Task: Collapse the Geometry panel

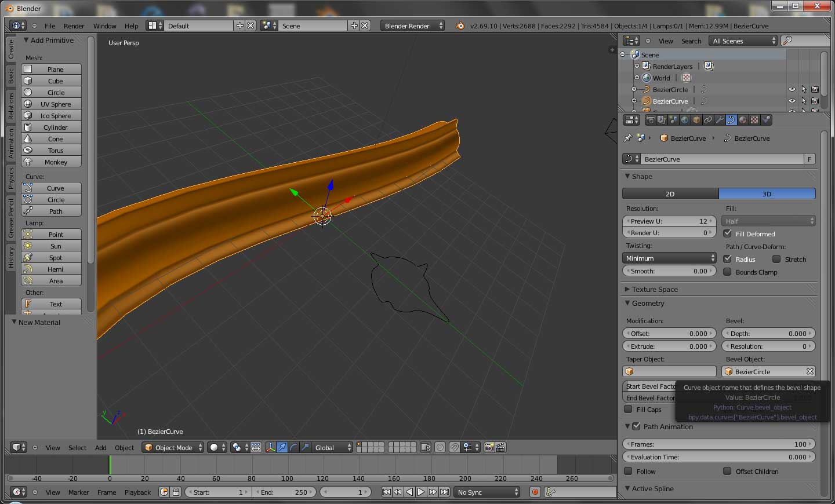Action: pos(627,303)
